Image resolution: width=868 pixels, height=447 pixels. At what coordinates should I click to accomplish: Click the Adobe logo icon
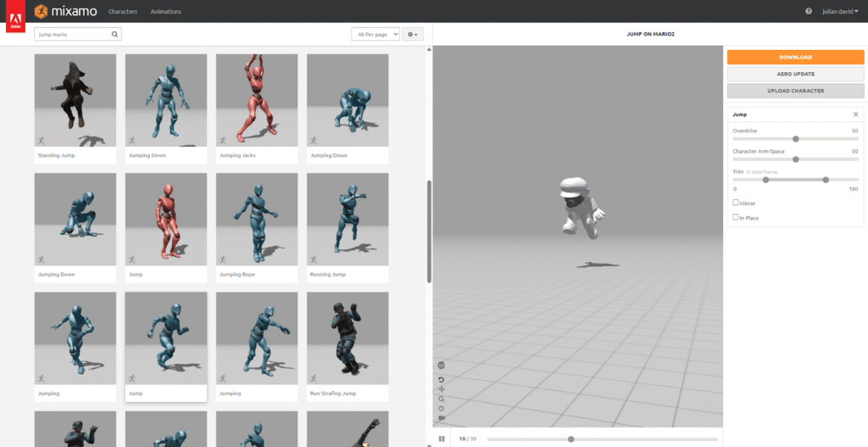(15, 16)
